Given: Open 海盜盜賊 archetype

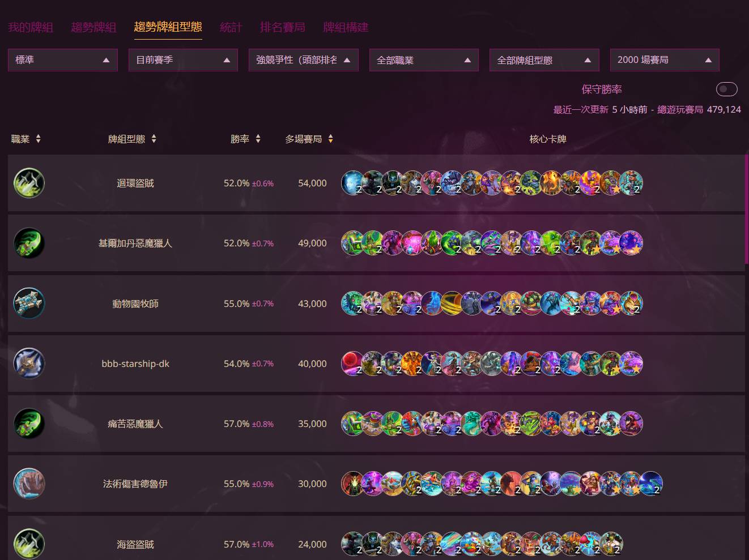Looking at the screenshot, I should click(x=135, y=544).
